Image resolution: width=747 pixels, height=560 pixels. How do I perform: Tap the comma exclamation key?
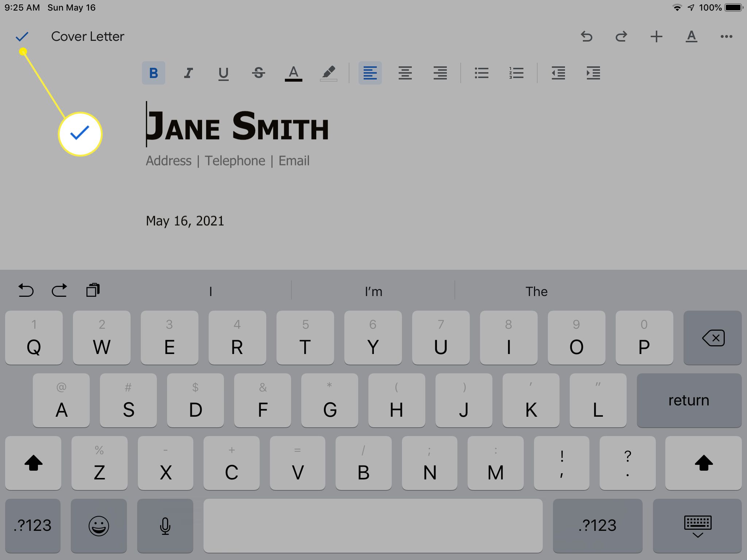[562, 463]
